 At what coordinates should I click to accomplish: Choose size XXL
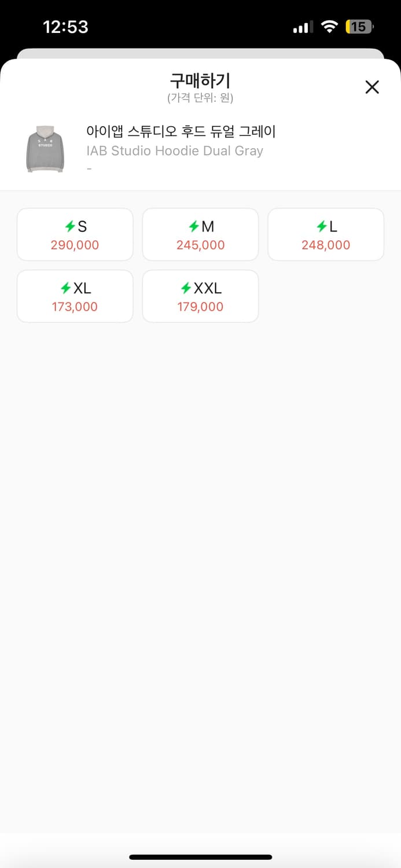pos(200,296)
